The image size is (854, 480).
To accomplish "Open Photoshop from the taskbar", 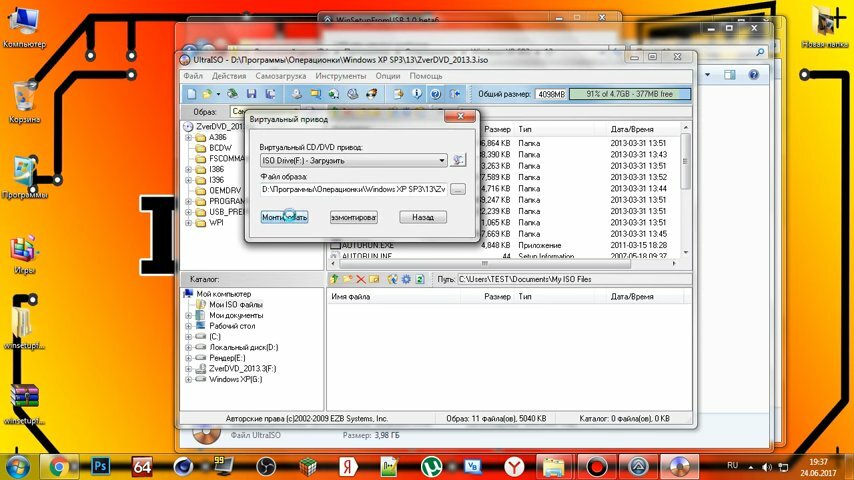I will click(100, 466).
